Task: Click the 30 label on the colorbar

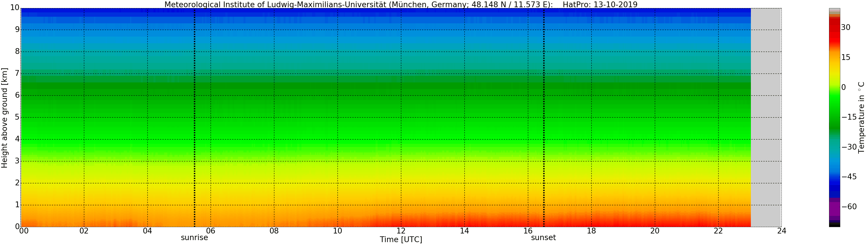Action: (x=845, y=28)
